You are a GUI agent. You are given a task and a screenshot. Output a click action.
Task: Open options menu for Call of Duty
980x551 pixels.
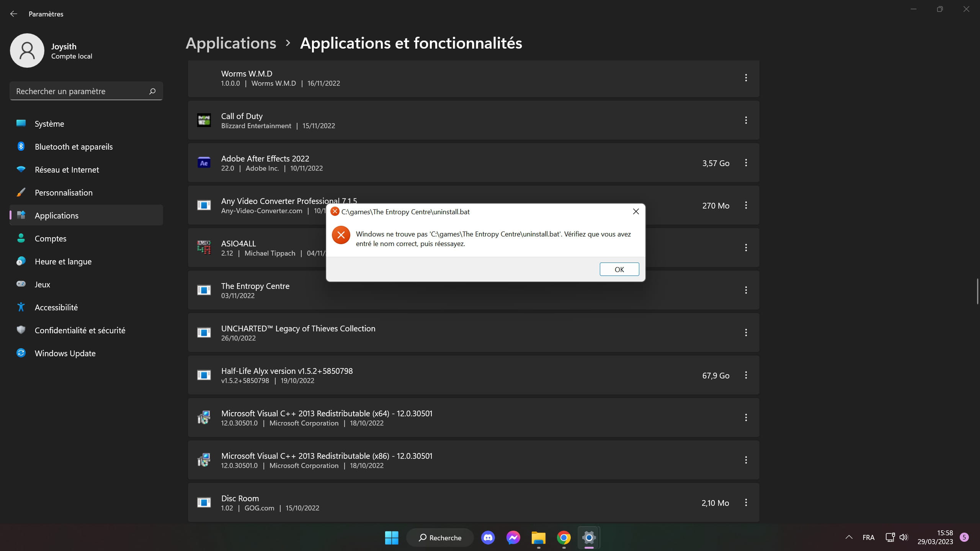pyautogui.click(x=746, y=120)
